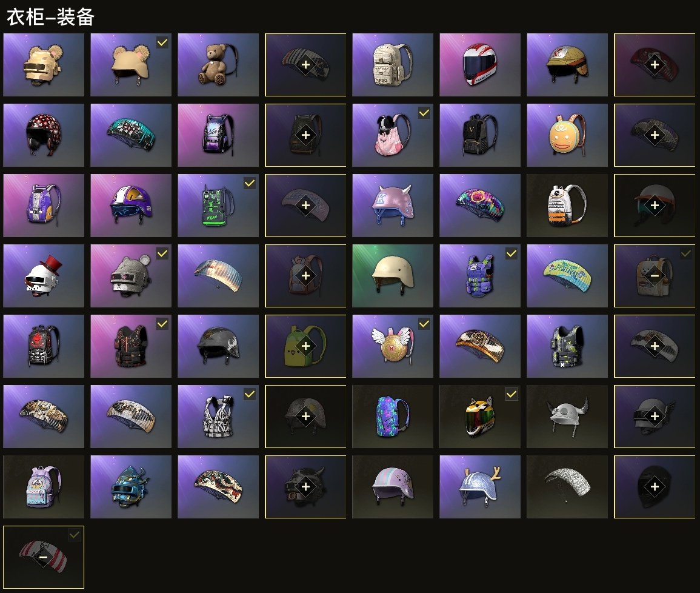Toggle checkmark on pink dog backpack
Image resolution: width=700 pixels, height=593 pixels.
click(x=424, y=113)
